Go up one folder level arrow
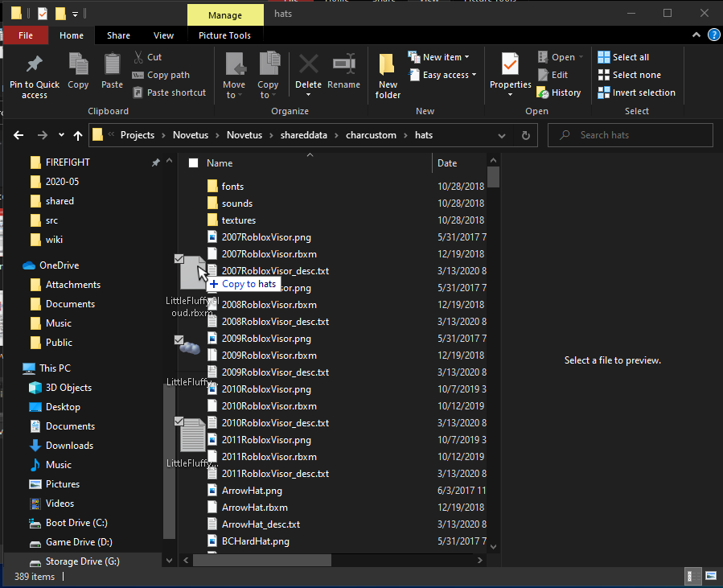 (x=77, y=135)
